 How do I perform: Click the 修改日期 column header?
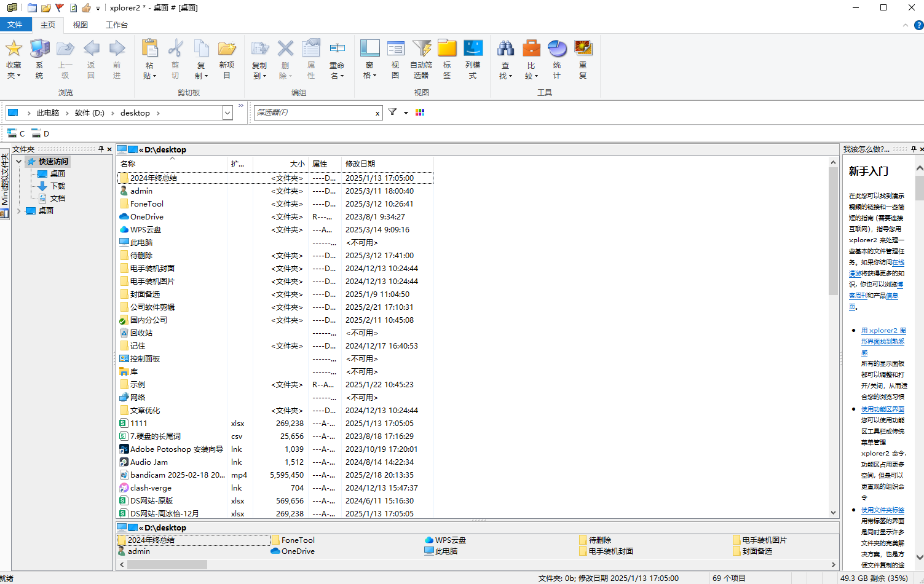(360, 164)
